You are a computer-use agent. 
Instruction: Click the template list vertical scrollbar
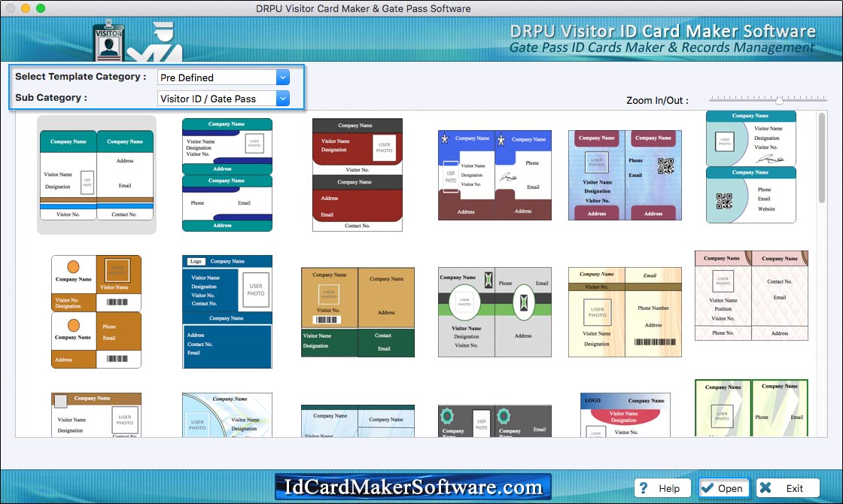pyautogui.click(x=821, y=158)
